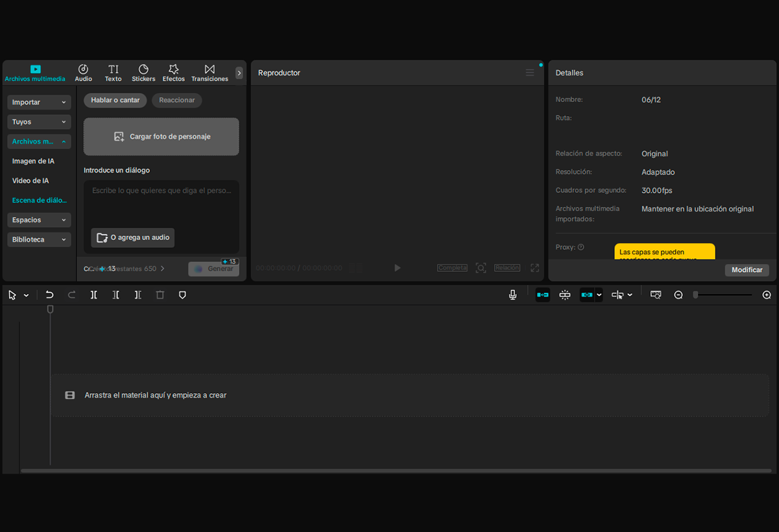Click the timeline horizontal scrollbar

coord(395,470)
